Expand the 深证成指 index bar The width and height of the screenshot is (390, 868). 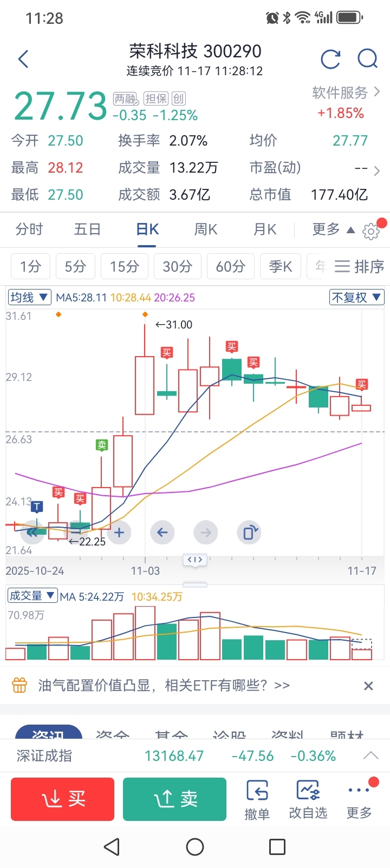point(371,755)
